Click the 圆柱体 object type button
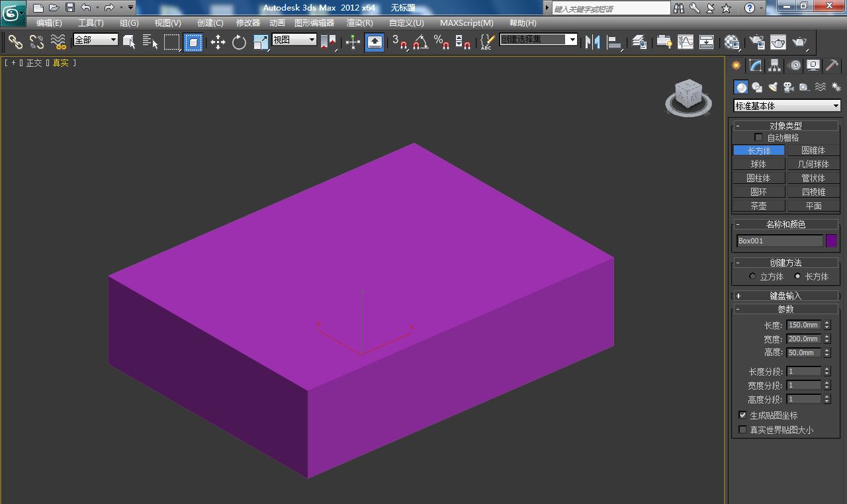The image size is (847, 504). tap(758, 178)
